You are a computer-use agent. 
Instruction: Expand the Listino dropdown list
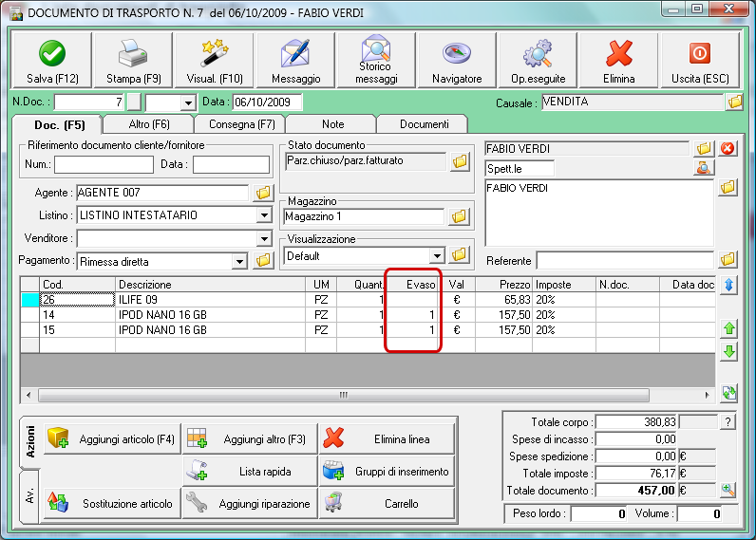[263, 215]
